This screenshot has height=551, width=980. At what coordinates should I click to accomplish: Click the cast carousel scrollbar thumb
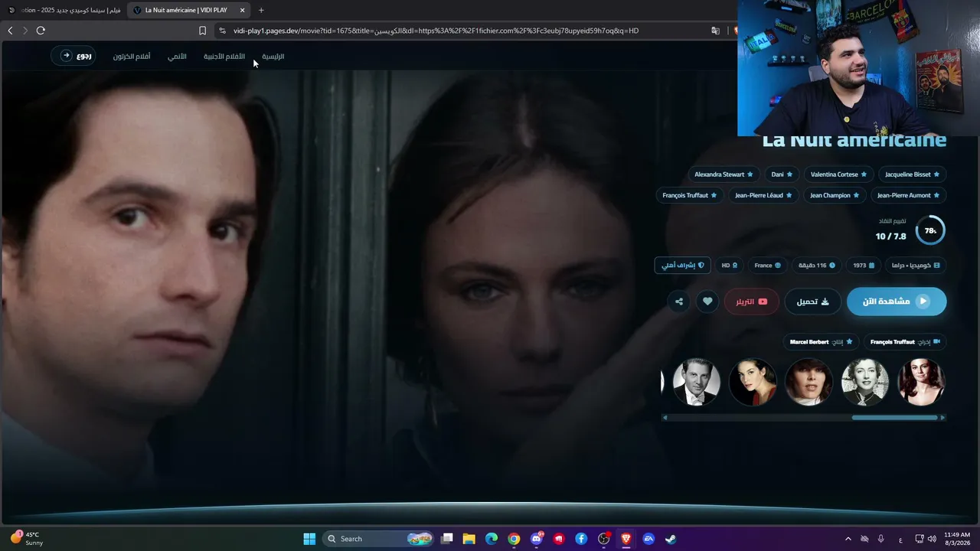[894, 418]
